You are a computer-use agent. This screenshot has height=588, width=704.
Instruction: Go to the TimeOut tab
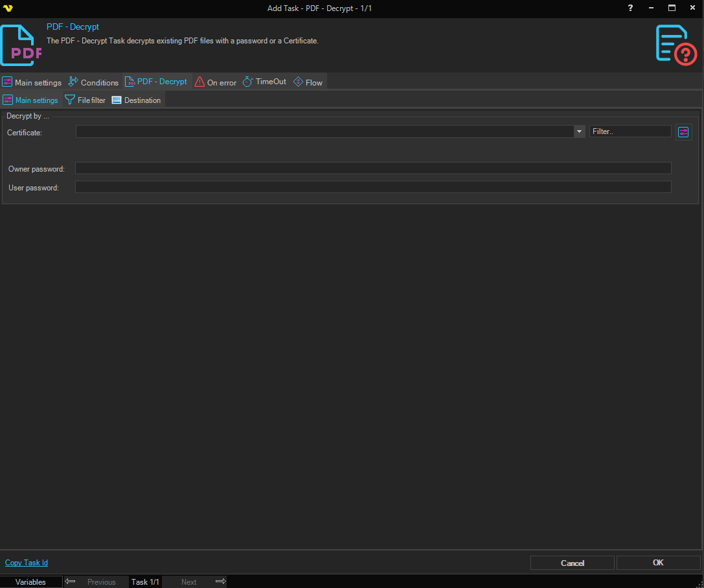(264, 82)
